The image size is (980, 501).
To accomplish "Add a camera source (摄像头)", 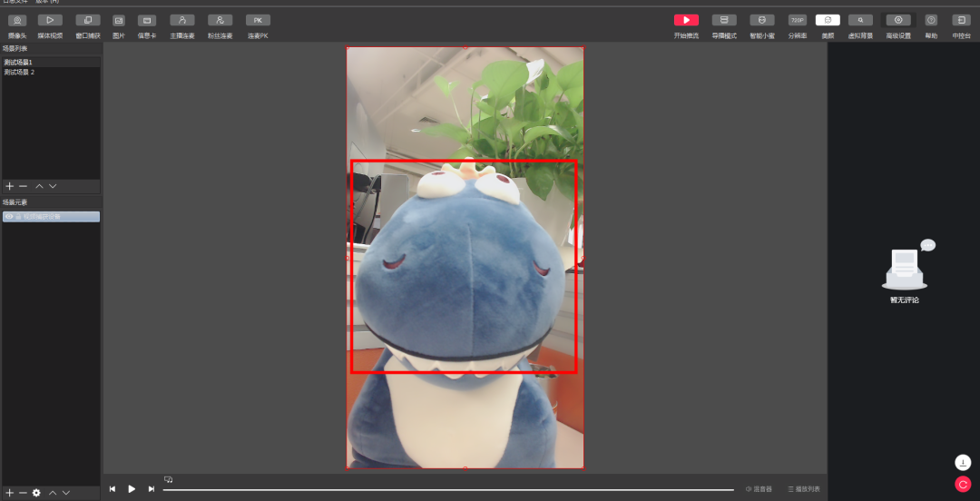I will (x=17, y=26).
